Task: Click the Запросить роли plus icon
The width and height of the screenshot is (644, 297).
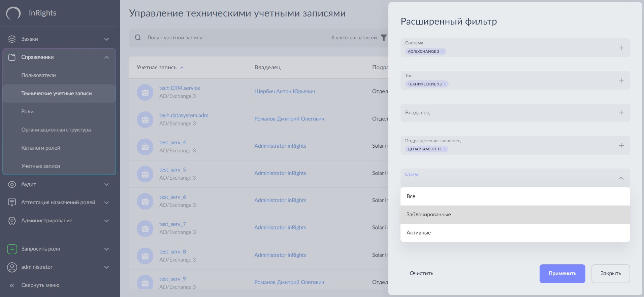Action: click(12, 249)
